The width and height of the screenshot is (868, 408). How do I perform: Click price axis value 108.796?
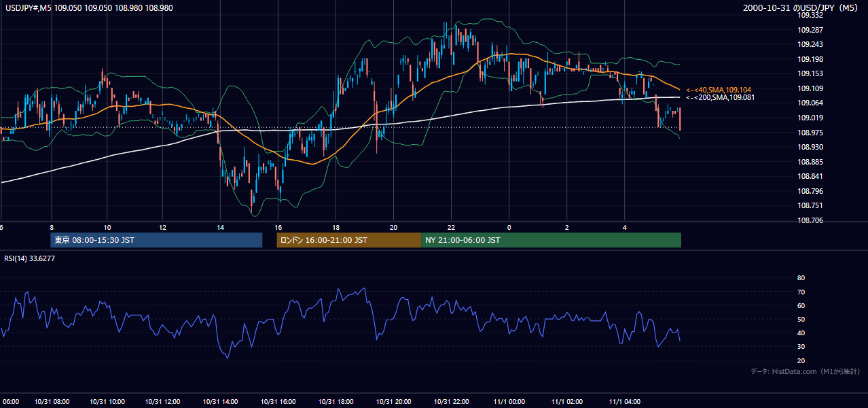click(x=810, y=191)
